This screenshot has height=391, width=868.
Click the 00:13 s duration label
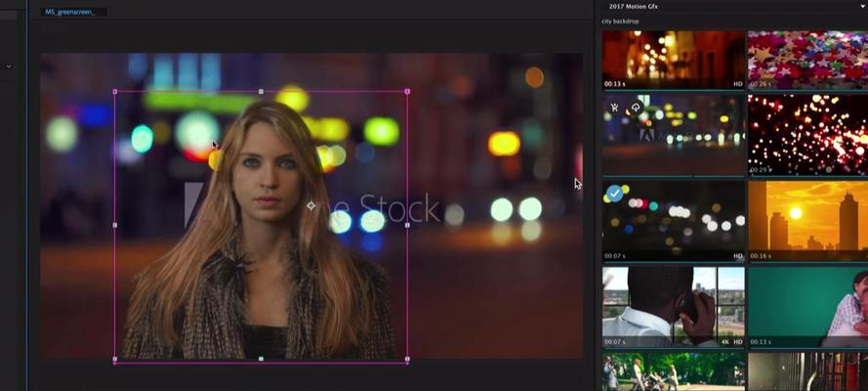[x=614, y=84]
